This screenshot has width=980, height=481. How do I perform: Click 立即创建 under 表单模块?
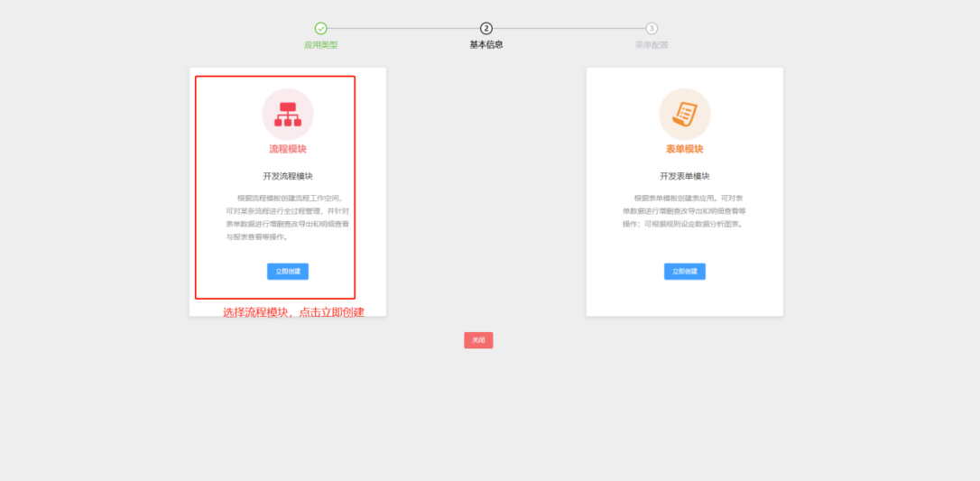pos(684,271)
